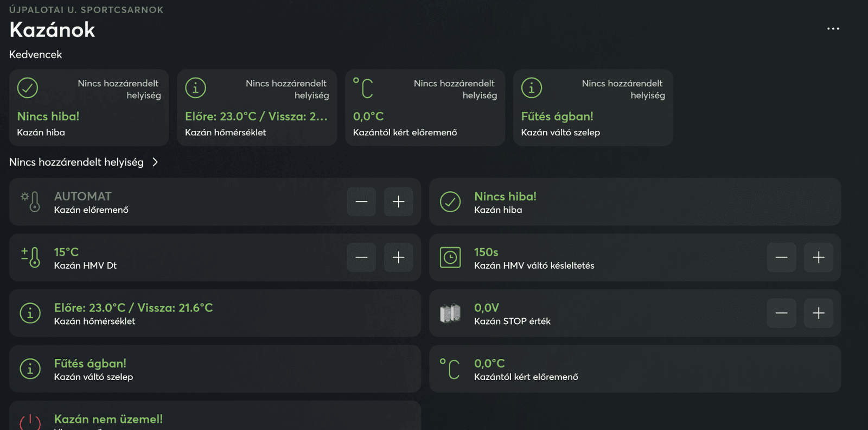Increase the Kazán HMV Dt temperature
This screenshot has width=868, height=430.
click(399, 257)
